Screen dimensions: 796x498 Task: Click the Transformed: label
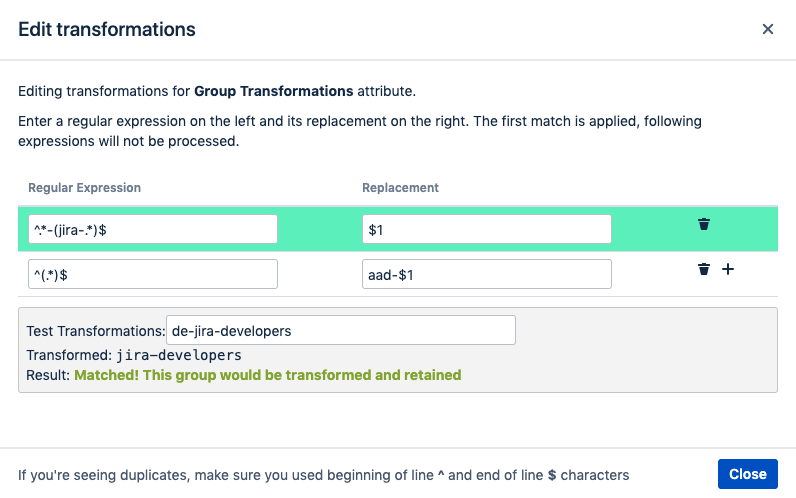click(69, 355)
